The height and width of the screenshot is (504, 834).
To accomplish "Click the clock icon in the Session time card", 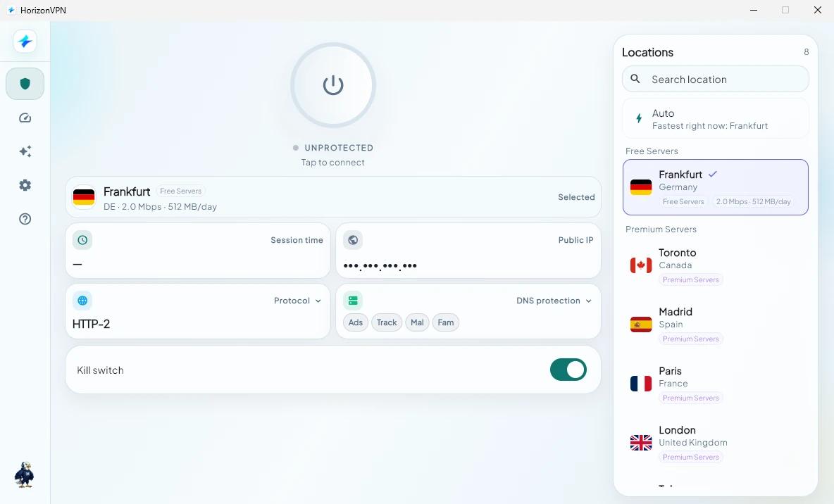I will point(82,240).
